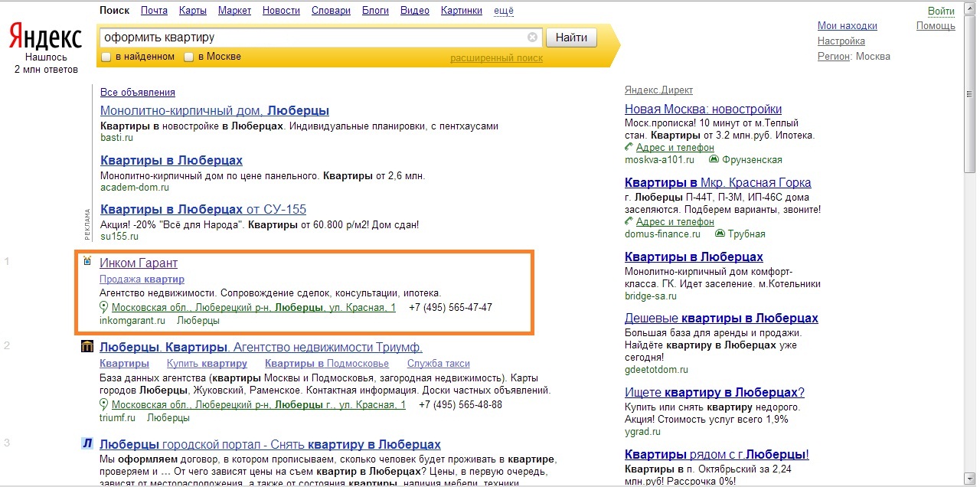
Task: Expand the 'ещё' services menu
Action: tap(504, 11)
